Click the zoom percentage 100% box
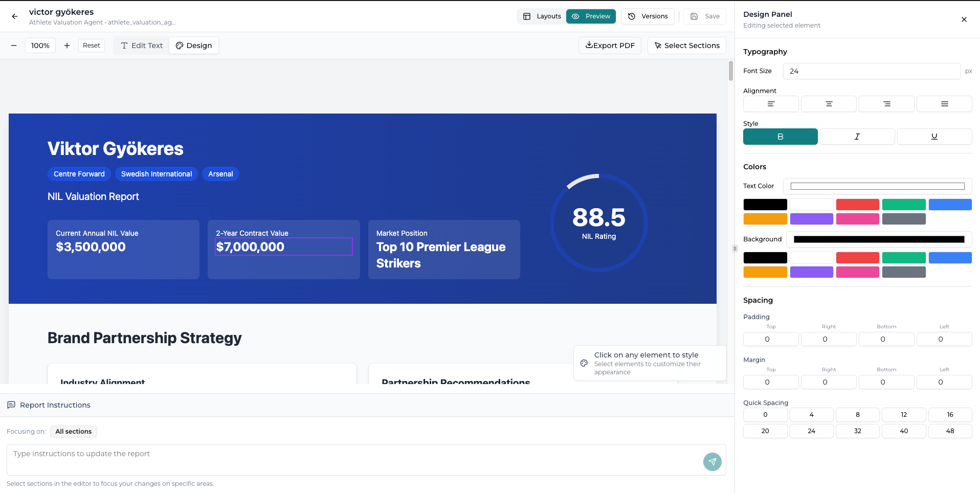 coord(40,46)
